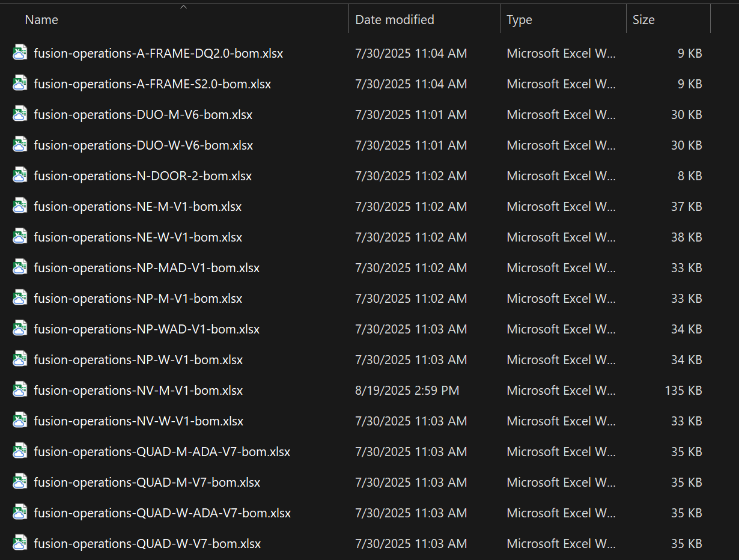
Task: Click the 8 KB size of N-DOOR-2 file
Action: [690, 175]
